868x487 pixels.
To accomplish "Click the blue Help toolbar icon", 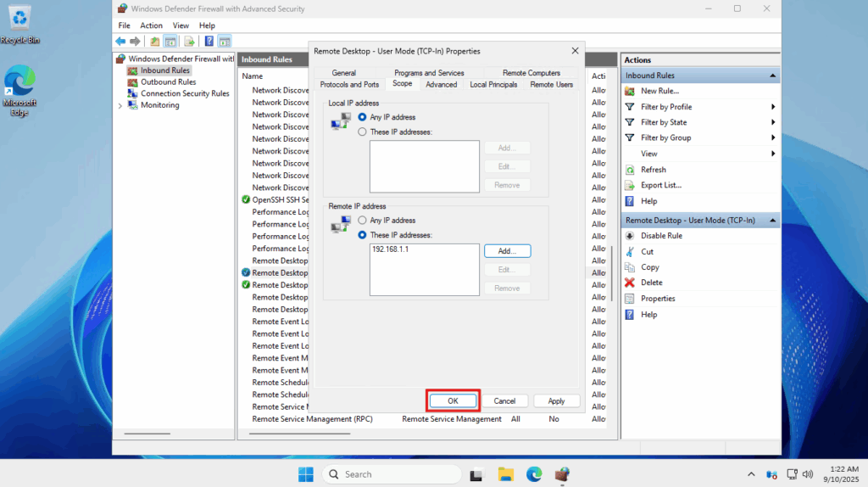I will pyautogui.click(x=209, y=41).
